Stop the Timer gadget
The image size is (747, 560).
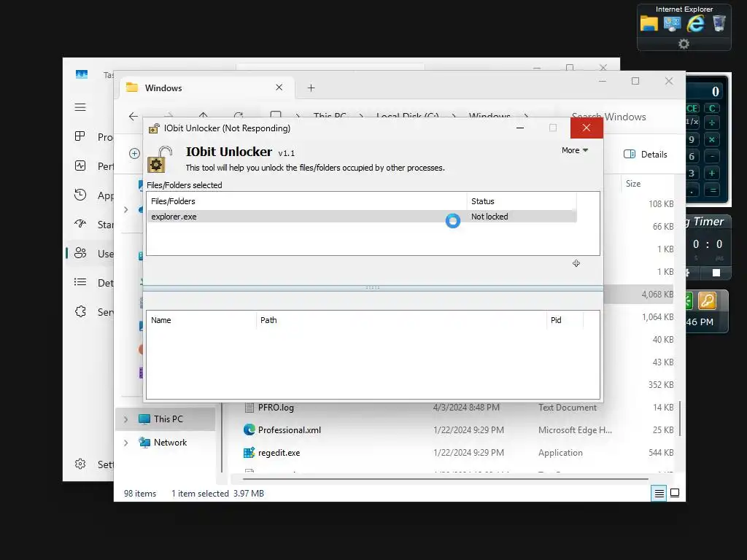(716, 273)
